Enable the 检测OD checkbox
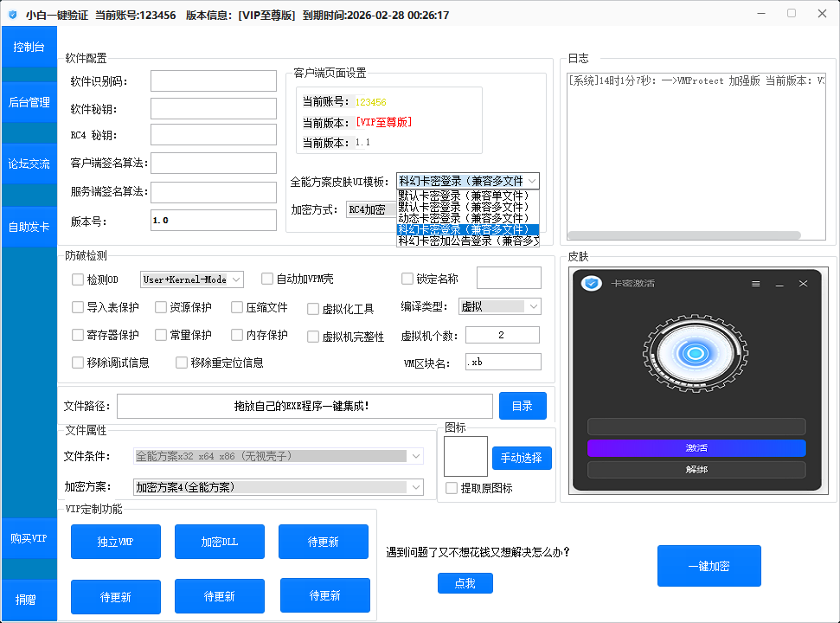The width and height of the screenshot is (840, 623). (x=77, y=279)
